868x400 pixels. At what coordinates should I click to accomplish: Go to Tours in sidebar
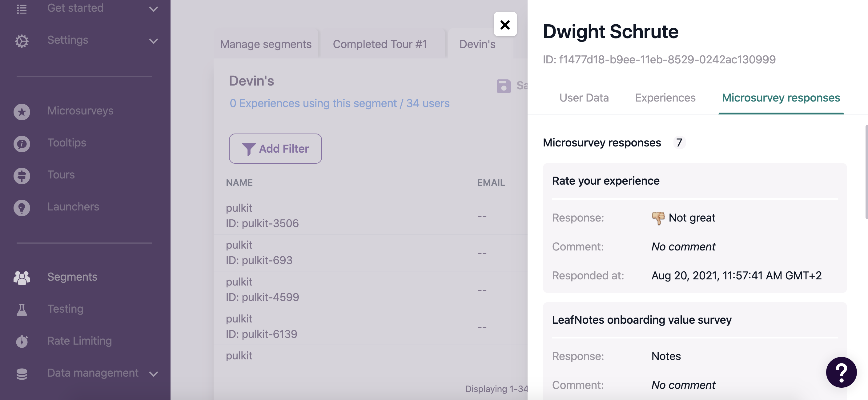pyautogui.click(x=61, y=175)
